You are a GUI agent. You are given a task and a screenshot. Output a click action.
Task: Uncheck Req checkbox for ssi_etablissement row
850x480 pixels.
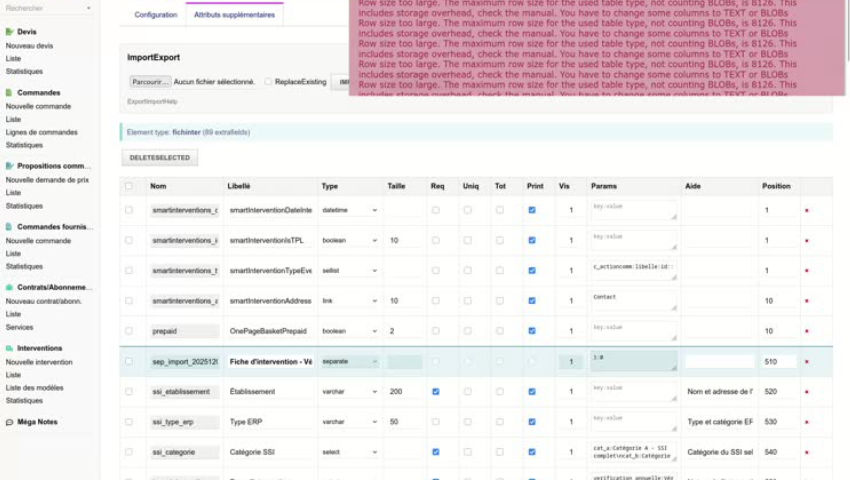click(x=435, y=392)
